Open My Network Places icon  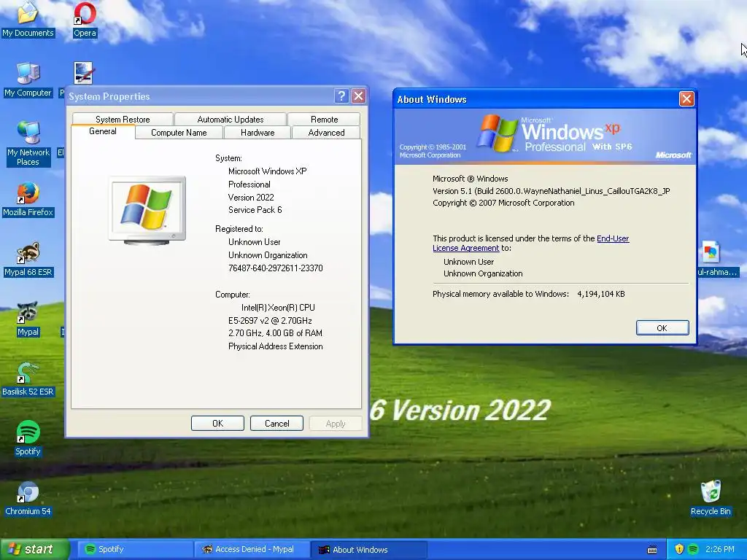click(28, 144)
